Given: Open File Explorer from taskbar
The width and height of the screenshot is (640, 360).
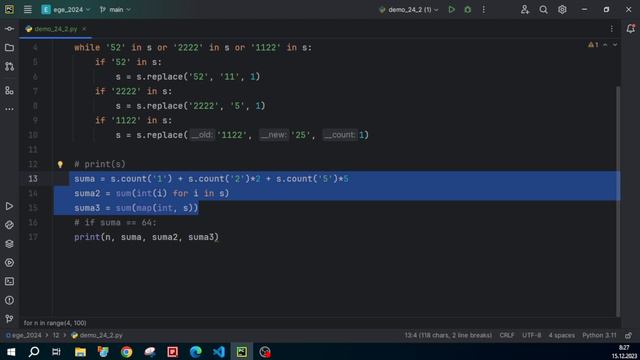Looking at the screenshot, I should (x=80, y=351).
